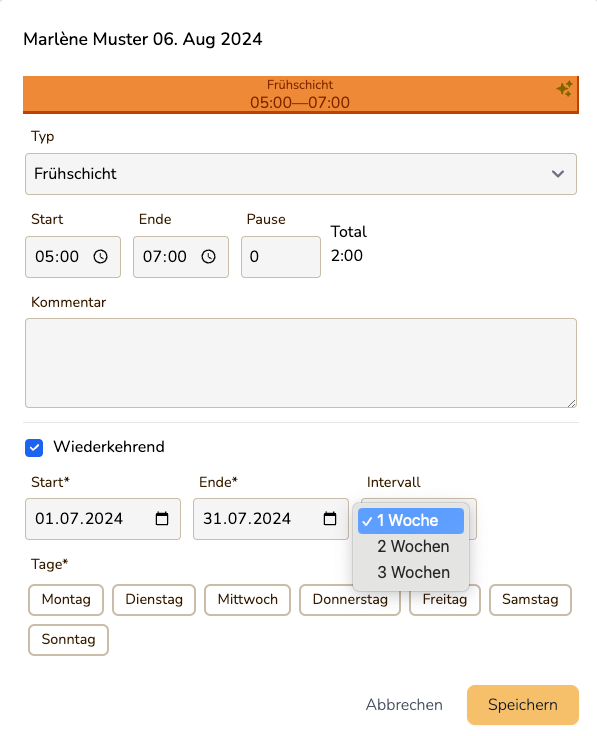Open the clock picker in the Ende time field
Screen dimensions: 597x736
pos(208,257)
